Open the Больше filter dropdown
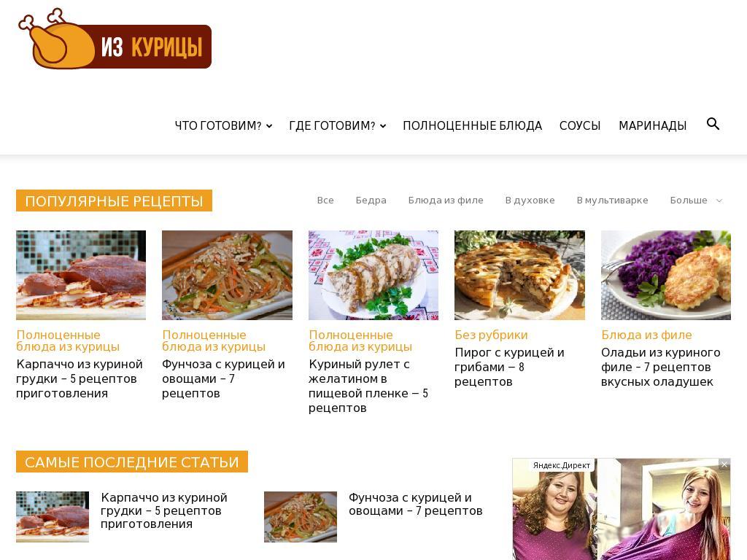 click(696, 201)
